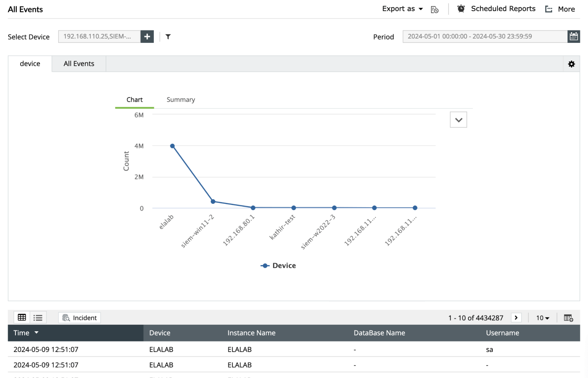Click the alarm clock Scheduled Reports icon
This screenshot has height=378, width=588.
coord(461,8)
